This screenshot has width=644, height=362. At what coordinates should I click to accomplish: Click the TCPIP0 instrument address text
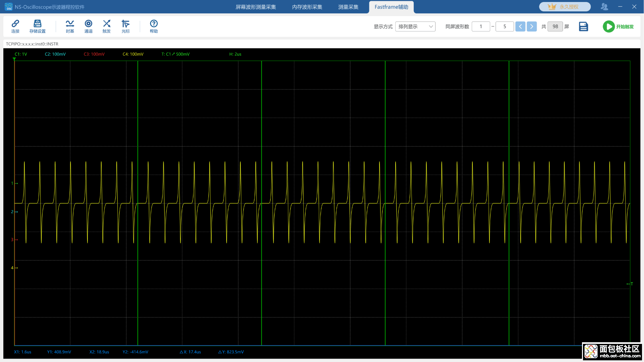(x=32, y=44)
